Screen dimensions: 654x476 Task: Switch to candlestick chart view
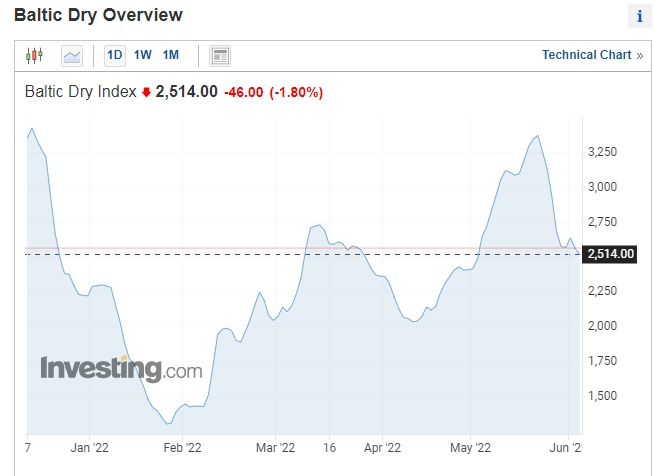35,55
